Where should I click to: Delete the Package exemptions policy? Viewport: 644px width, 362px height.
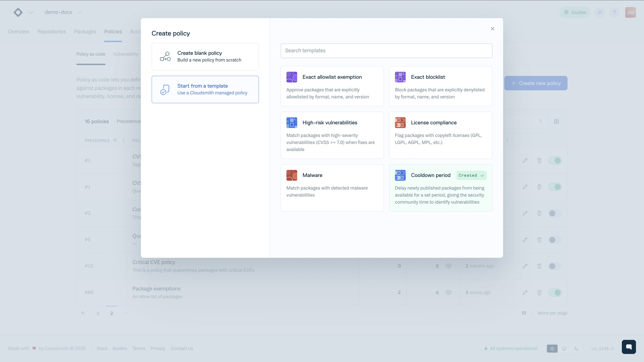click(539, 293)
